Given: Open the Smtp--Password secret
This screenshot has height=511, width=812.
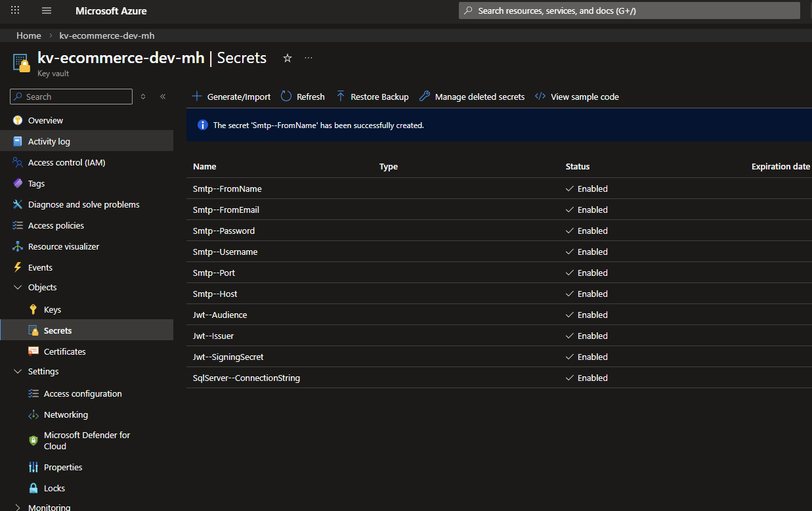Looking at the screenshot, I should coord(224,231).
